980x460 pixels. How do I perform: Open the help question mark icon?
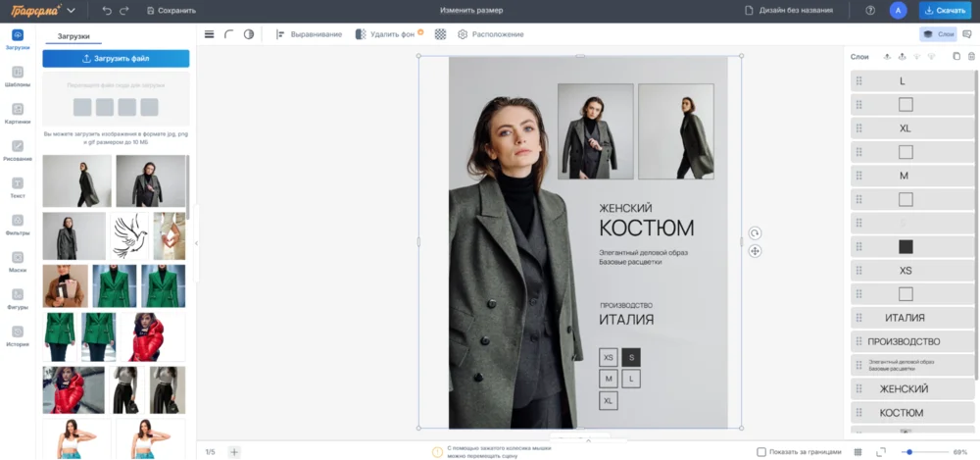coord(870,10)
